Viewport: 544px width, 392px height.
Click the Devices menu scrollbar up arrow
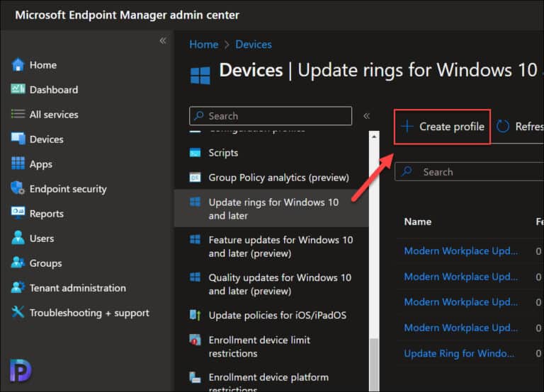(374, 137)
